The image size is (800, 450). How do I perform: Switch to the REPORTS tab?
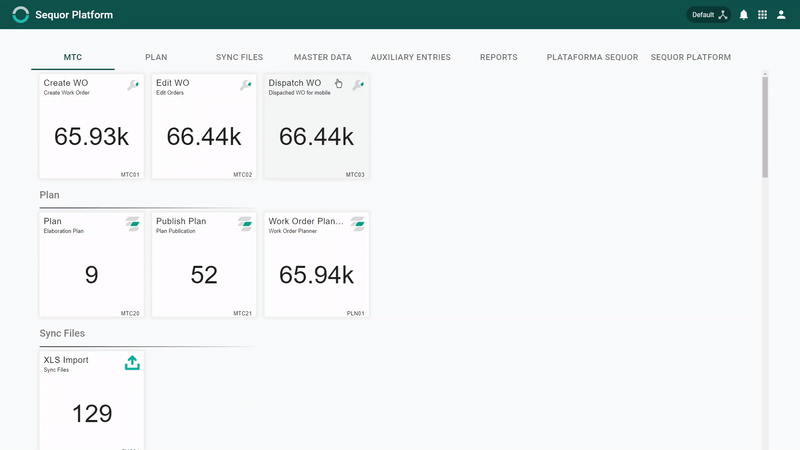tap(498, 57)
